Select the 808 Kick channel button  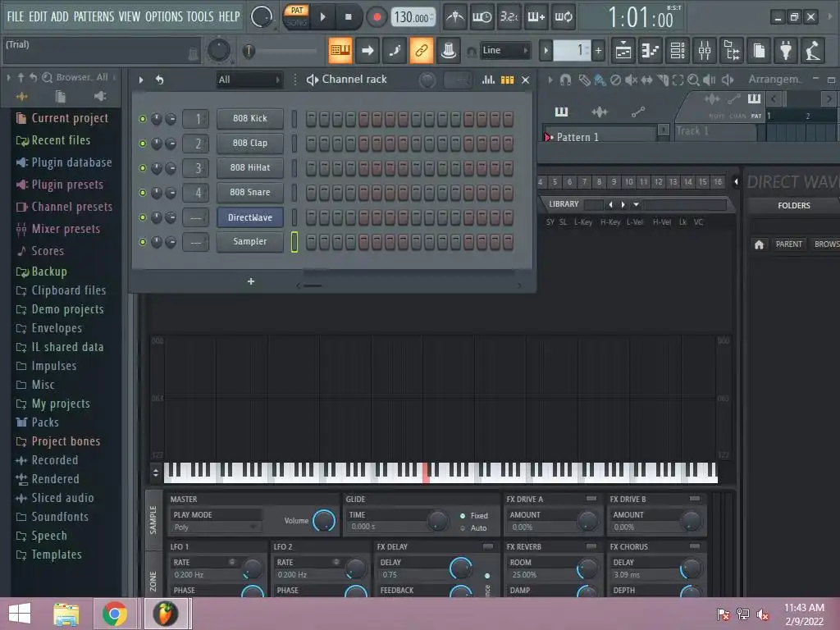point(249,118)
